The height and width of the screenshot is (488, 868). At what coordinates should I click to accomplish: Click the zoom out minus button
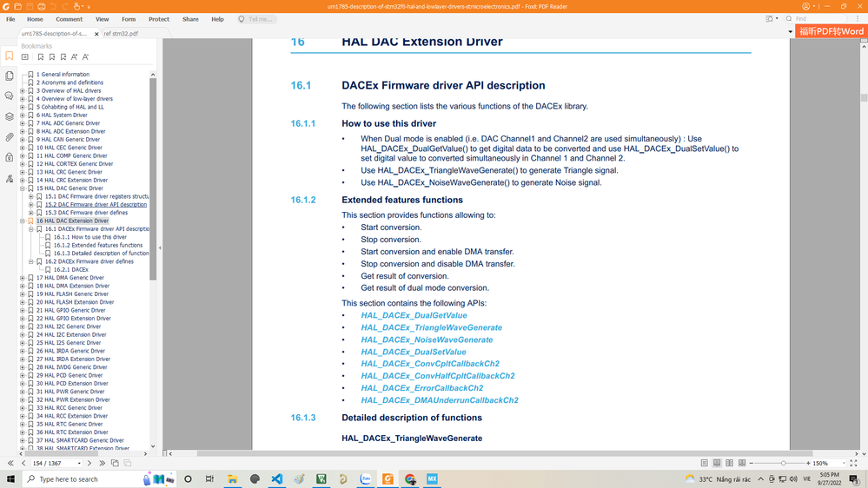[x=752, y=463]
